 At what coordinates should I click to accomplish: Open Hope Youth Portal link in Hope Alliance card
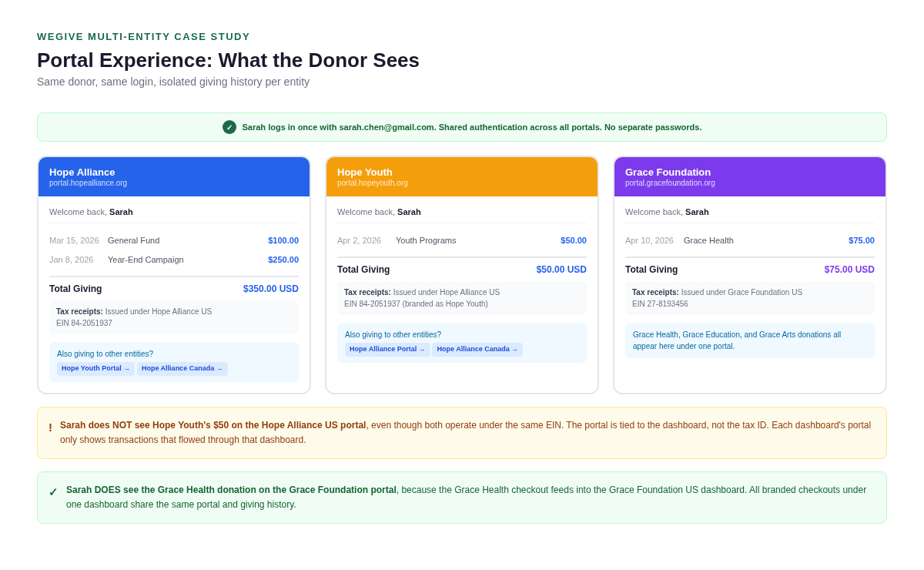pyautogui.click(x=96, y=369)
